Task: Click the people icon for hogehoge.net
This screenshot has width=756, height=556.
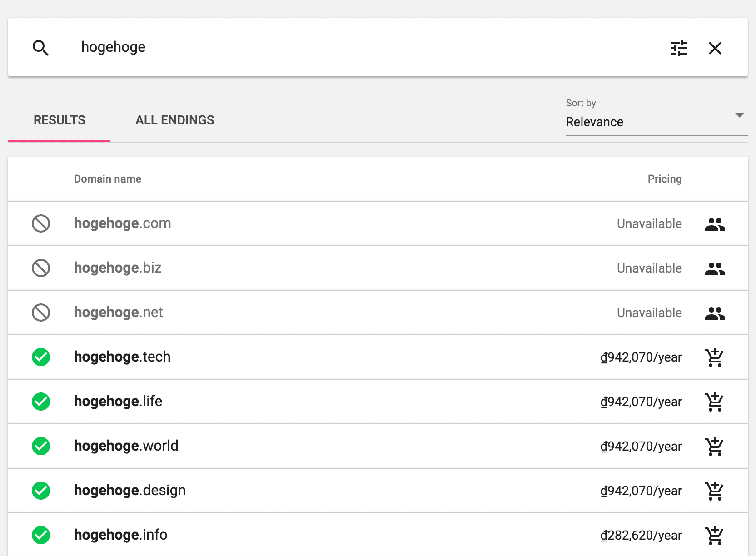Action: (x=715, y=313)
